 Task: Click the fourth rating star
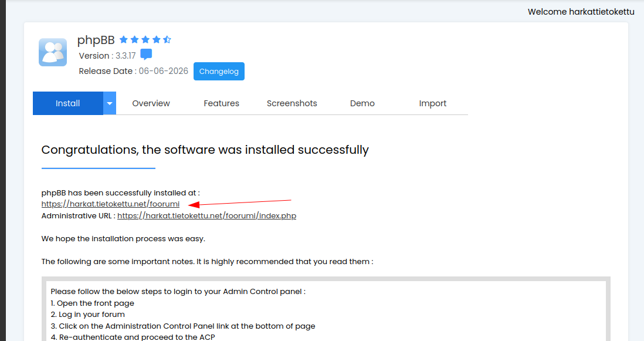156,39
